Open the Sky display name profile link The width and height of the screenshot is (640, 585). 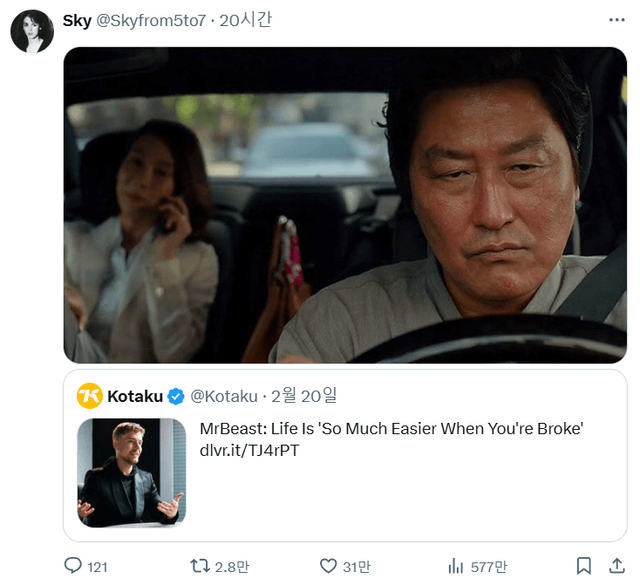(77, 20)
